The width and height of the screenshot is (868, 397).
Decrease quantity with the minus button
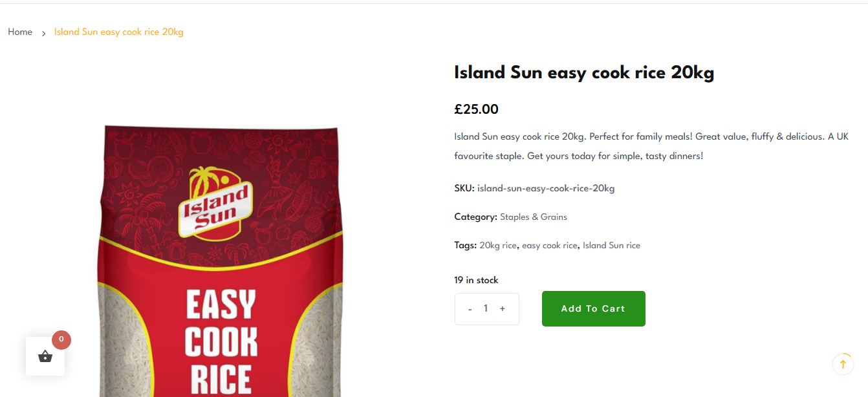coord(470,309)
